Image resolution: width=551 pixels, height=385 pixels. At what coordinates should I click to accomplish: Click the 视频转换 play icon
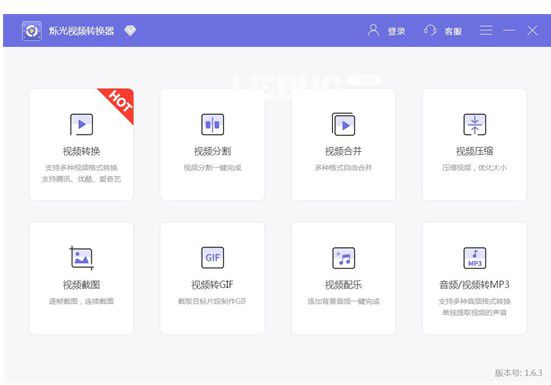pos(82,124)
